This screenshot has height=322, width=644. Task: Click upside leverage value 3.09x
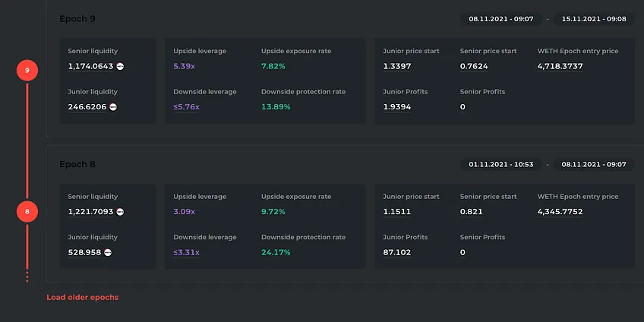point(184,212)
